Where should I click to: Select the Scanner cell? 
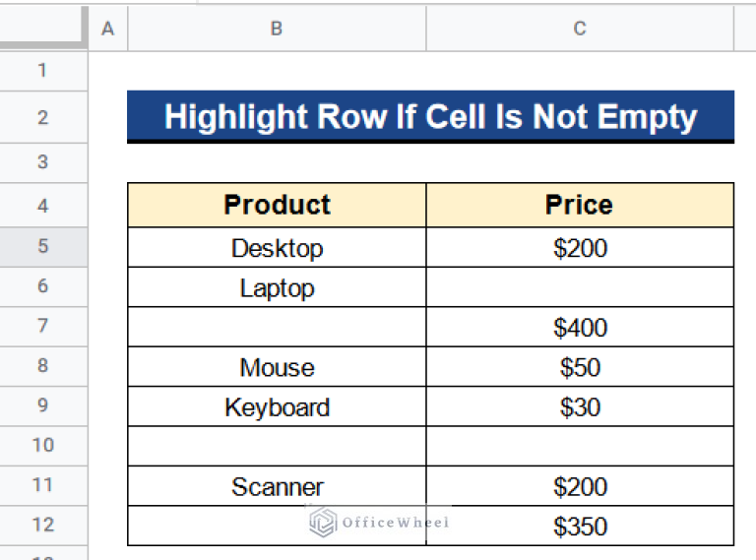click(x=277, y=486)
